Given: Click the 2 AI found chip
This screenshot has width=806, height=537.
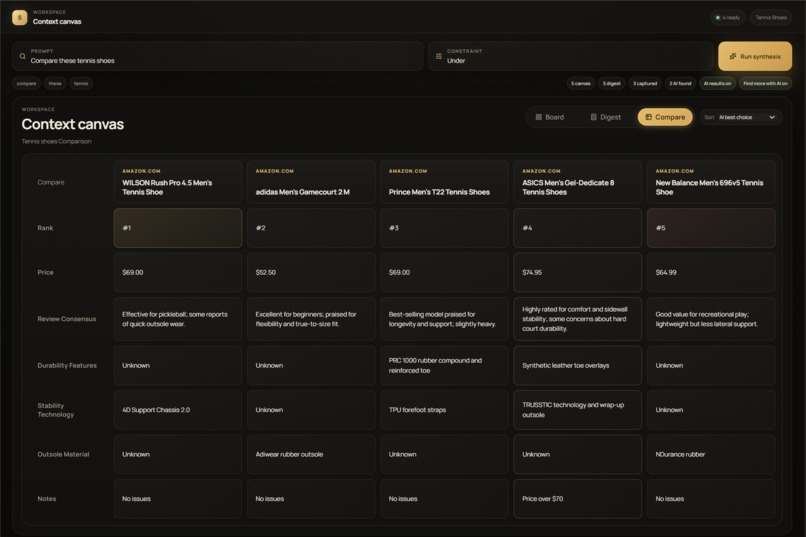Looking at the screenshot, I should click(680, 83).
